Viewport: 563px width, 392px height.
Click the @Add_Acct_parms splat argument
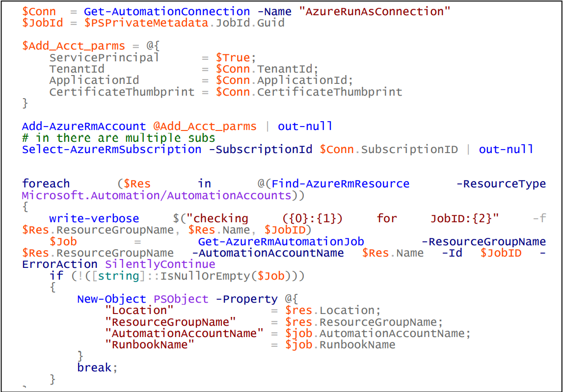tap(205, 127)
